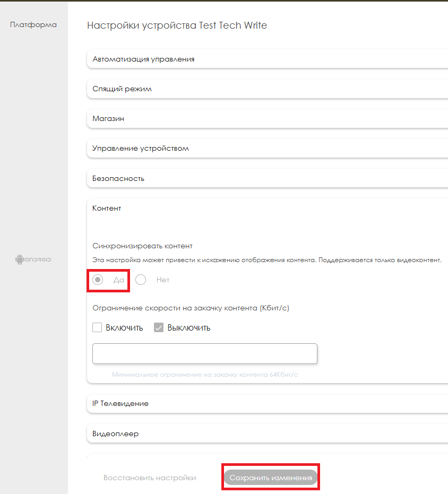Click the Android platform logo icon
This screenshot has width=448, height=494.
click(x=33, y=259)
